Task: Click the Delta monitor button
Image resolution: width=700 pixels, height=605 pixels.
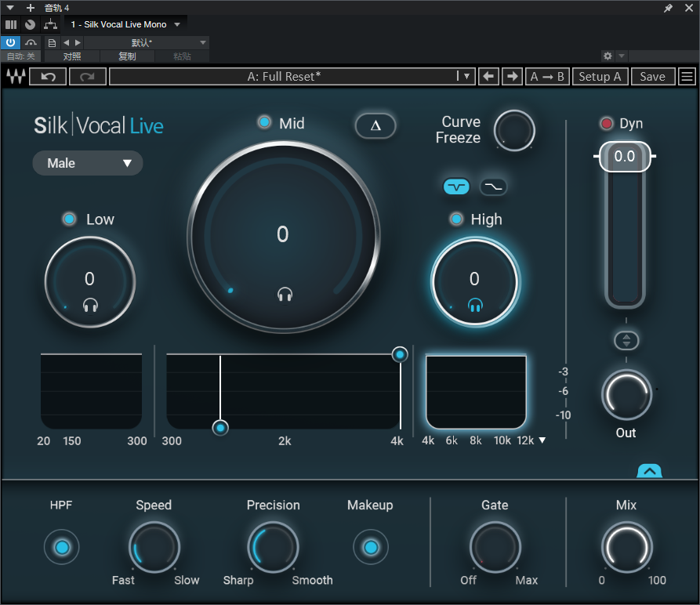Action: (375, 126)
